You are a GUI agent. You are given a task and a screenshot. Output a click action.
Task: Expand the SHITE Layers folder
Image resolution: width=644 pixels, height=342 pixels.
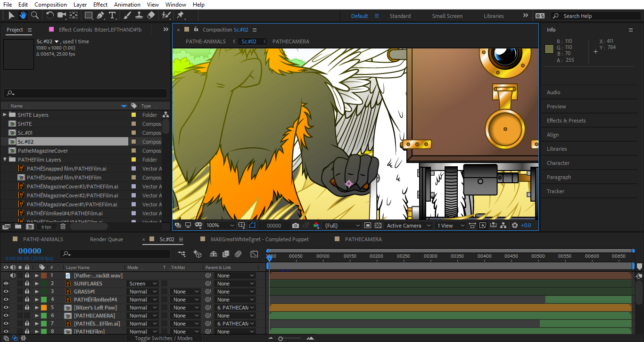[5, 114]
